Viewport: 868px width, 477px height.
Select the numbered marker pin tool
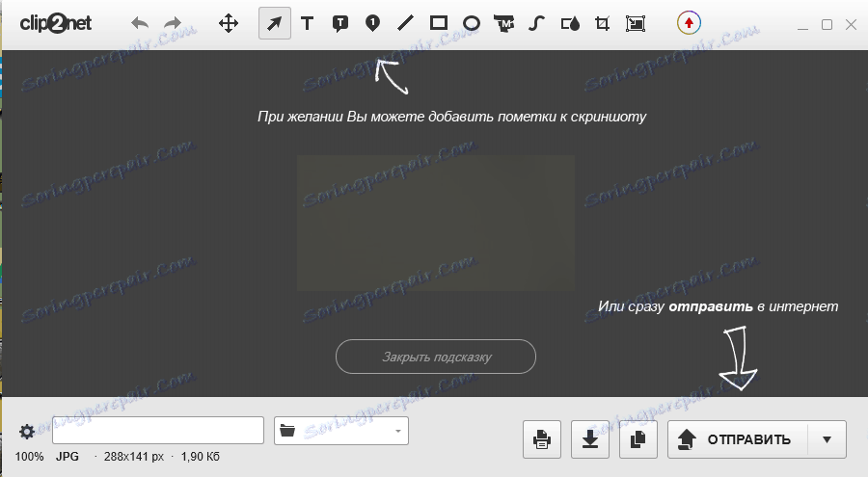372,23
